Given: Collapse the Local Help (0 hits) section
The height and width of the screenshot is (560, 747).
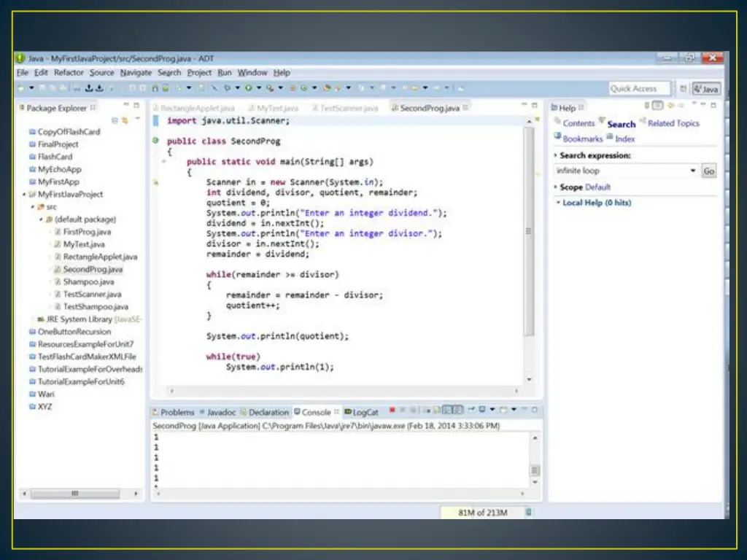Looking at the screenshot, I should point(558,203).
